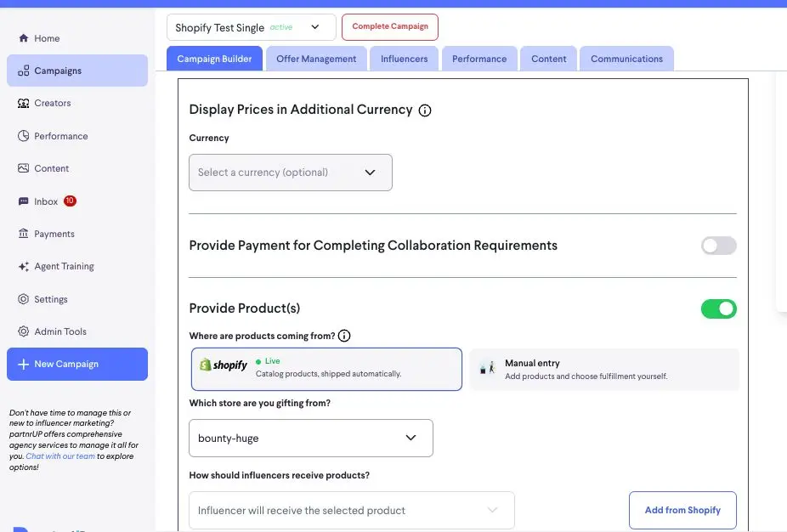Image resolution: width=787 pixels, height=532 pixels.
Task: Open the Influencer will receive product dropdown
Action: (352, 511)
